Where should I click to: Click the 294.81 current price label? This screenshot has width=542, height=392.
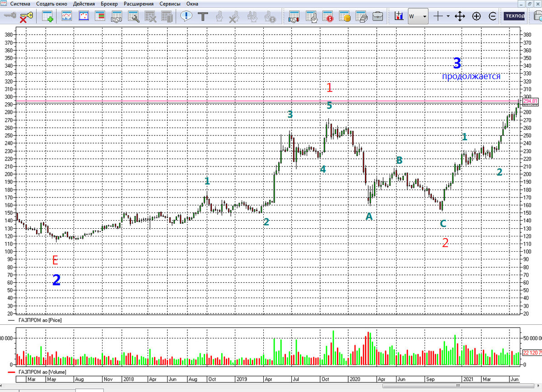[x=530, y=101]
